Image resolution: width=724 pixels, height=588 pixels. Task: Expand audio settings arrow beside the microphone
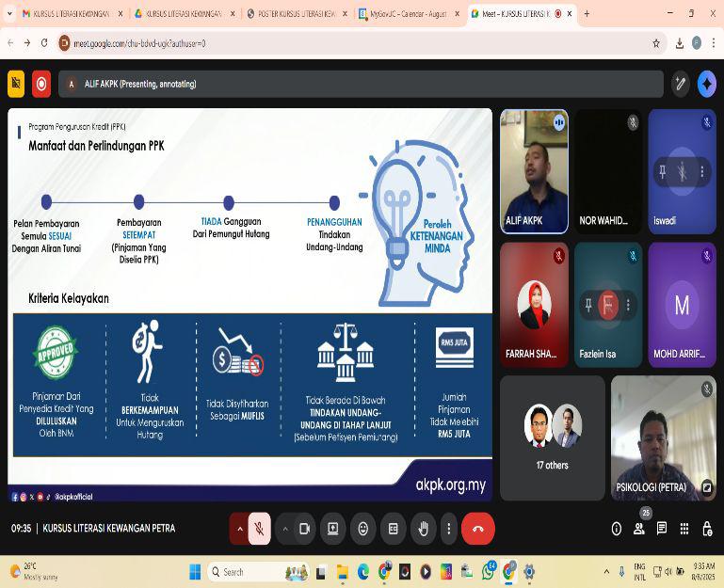click(x=239, y=529)
